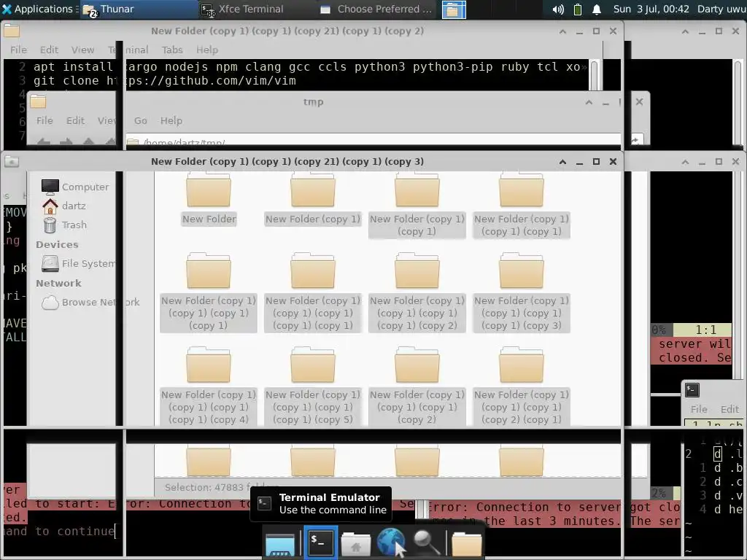Click the scrollbar beside the 'apt install' terminal text
The image size is (747, 560).
pyautogui.click(x=595, y=75)
